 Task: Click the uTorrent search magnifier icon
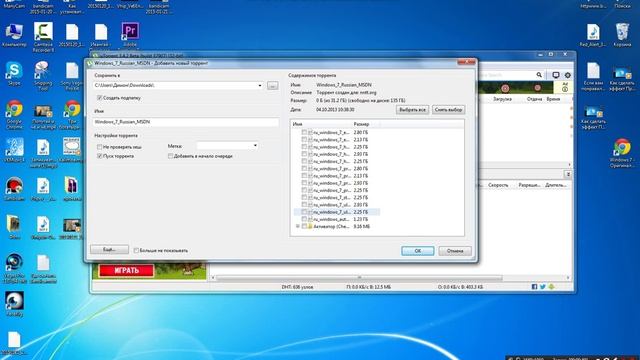(x=539, y=75)
